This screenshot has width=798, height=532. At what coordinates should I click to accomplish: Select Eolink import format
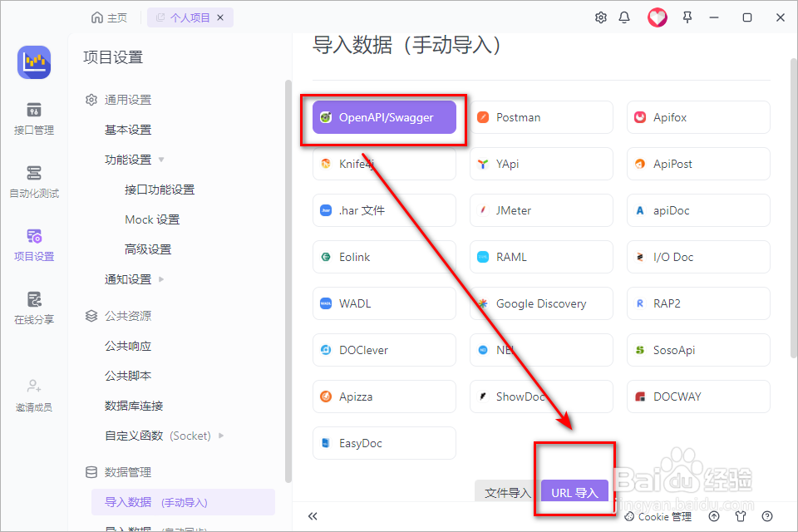384,257
